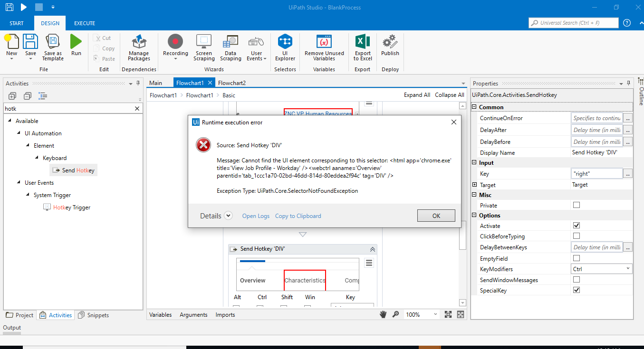
Task: Switch to the EXECUTE ribbon tab
Action: (85, 23)
